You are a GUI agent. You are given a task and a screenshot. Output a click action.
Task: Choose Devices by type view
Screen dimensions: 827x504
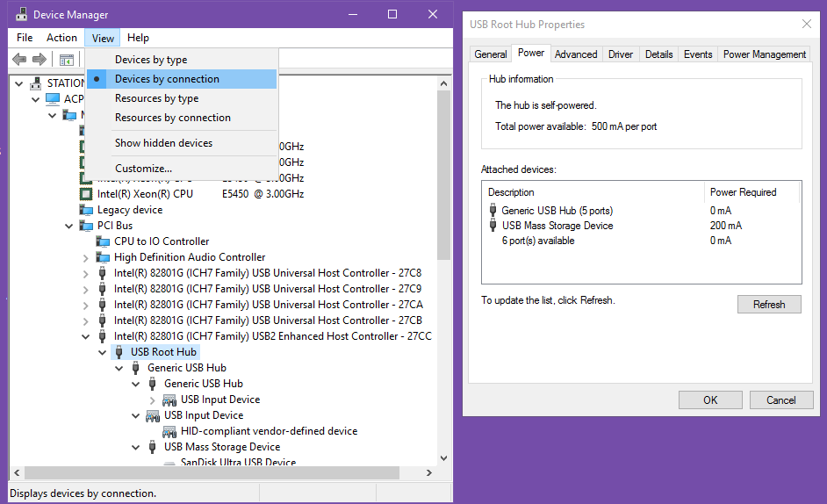(151, 60)
